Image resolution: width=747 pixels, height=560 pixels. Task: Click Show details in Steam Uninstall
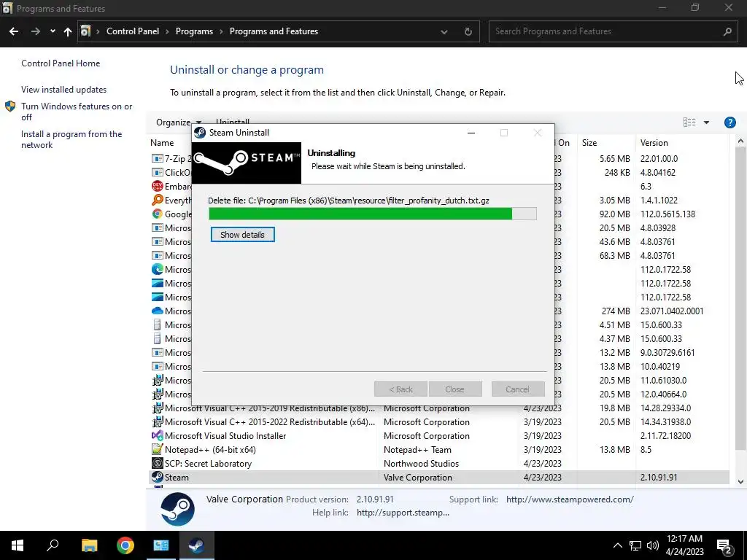(x=242, y=235)
